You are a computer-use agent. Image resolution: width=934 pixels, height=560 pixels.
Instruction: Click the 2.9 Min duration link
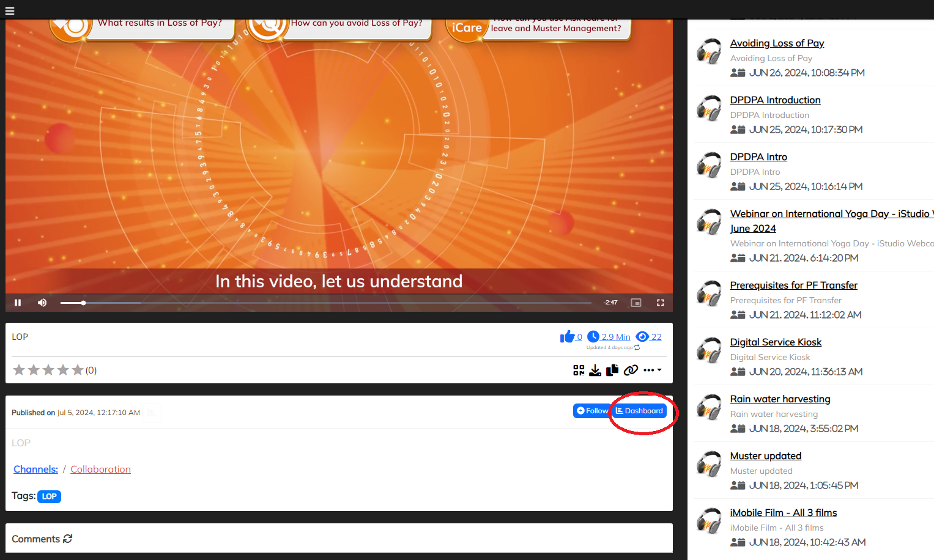point(609,337)
